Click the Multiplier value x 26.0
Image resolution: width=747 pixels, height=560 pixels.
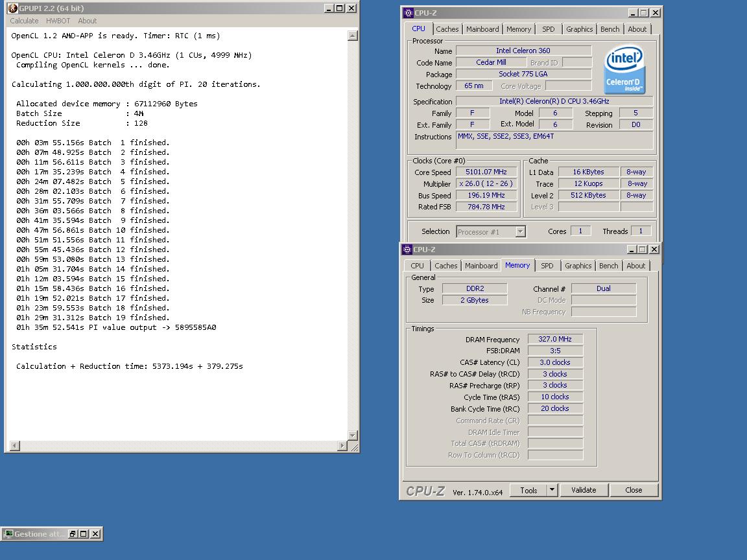click(x=486, y=183)
